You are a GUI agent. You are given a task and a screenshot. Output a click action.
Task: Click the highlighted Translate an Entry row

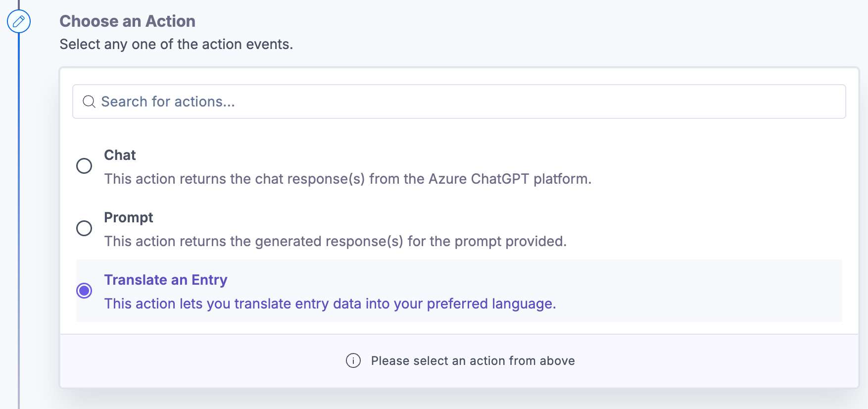pyautogui.click(x=459, y=291)
